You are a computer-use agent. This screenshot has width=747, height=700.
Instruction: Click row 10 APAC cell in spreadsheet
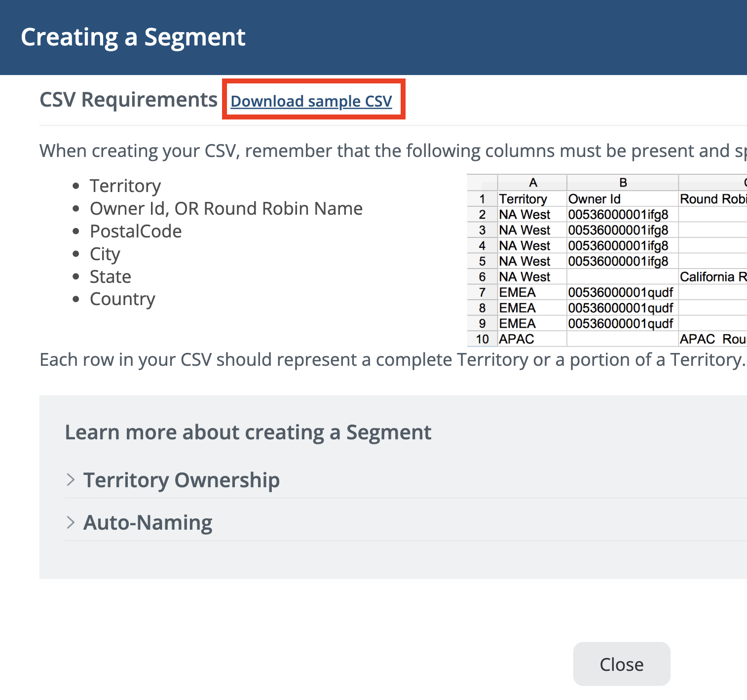(532, 339)
